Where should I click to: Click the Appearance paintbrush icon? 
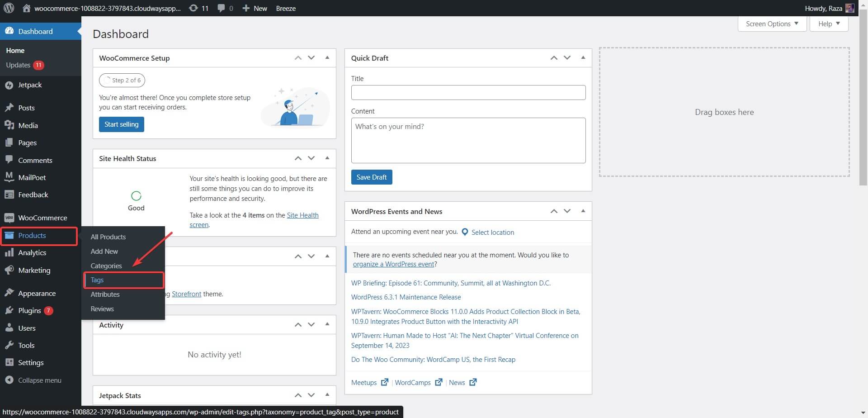pyautogui.click(x=9, y=293)
